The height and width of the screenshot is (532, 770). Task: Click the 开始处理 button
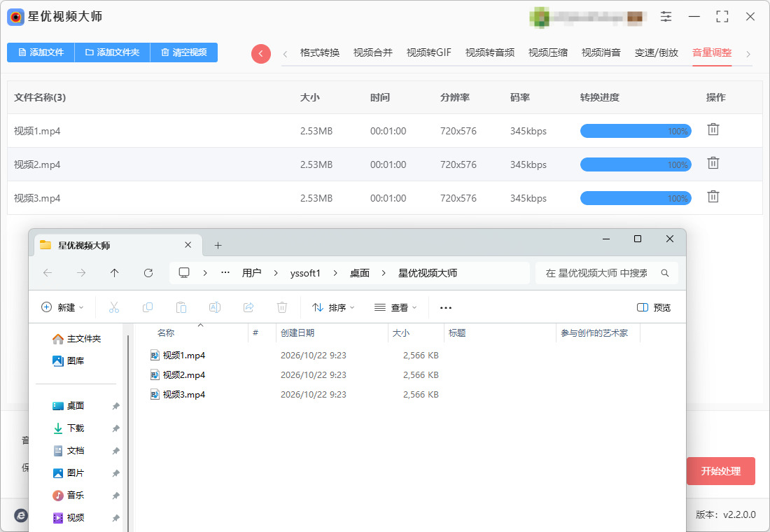(x=720, y=471)
